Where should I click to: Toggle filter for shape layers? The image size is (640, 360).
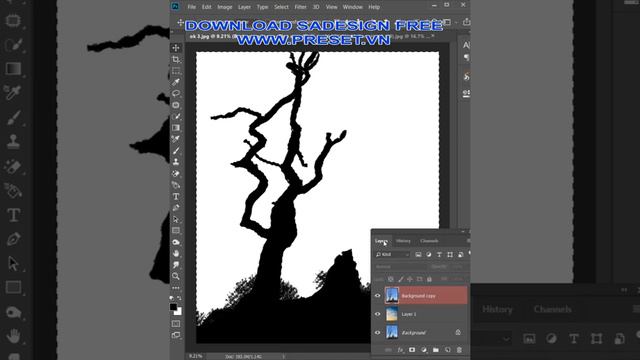tap(450, 255)
